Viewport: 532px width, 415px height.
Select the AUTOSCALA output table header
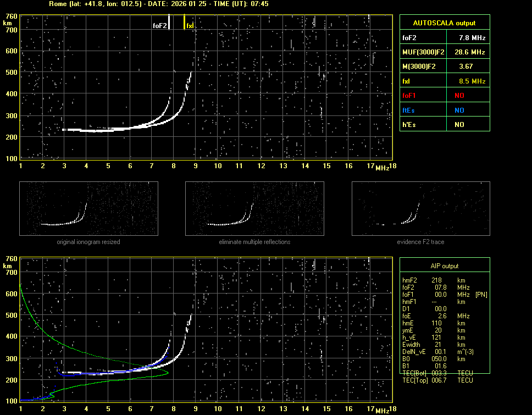pyautogui.click(x=444, y=23)
